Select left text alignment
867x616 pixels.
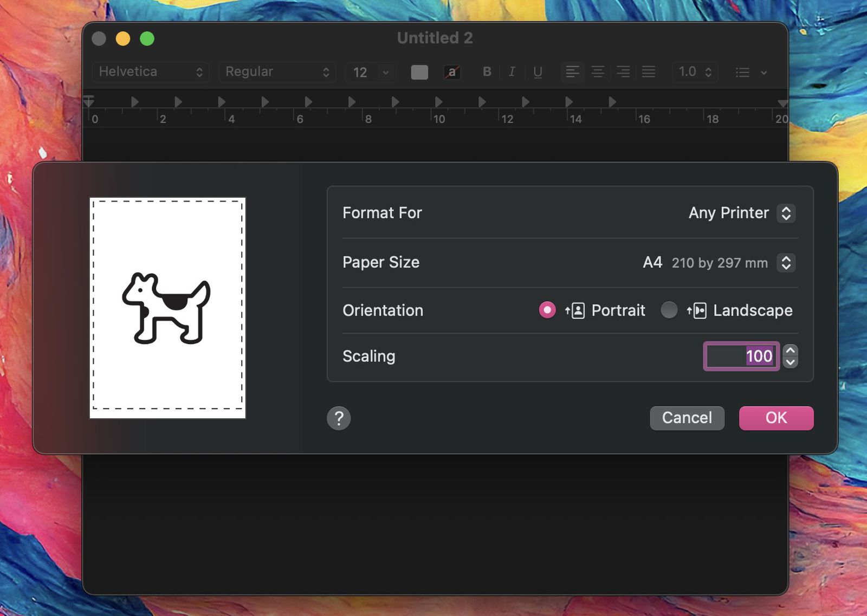572,72
